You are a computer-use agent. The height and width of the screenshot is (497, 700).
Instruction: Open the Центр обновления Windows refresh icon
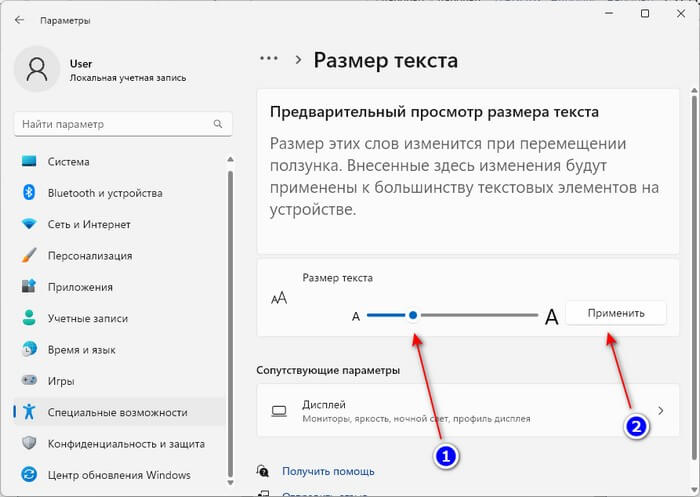[29, 474]
